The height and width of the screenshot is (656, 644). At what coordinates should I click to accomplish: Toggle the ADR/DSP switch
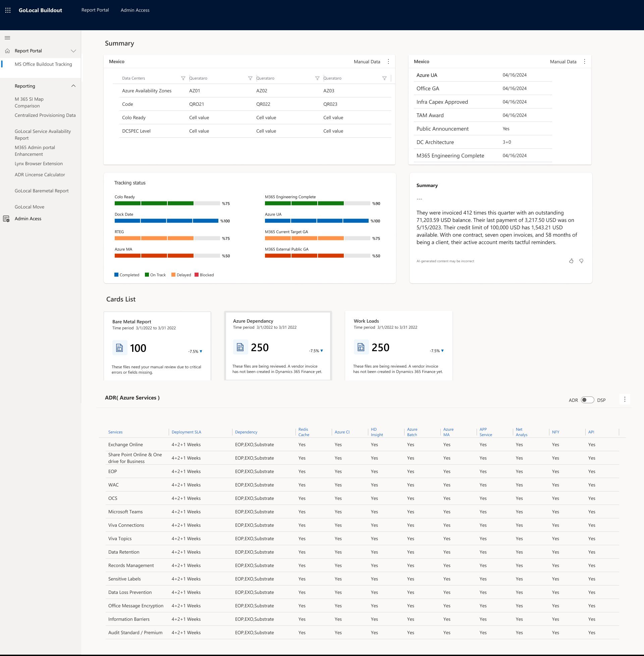587,400
